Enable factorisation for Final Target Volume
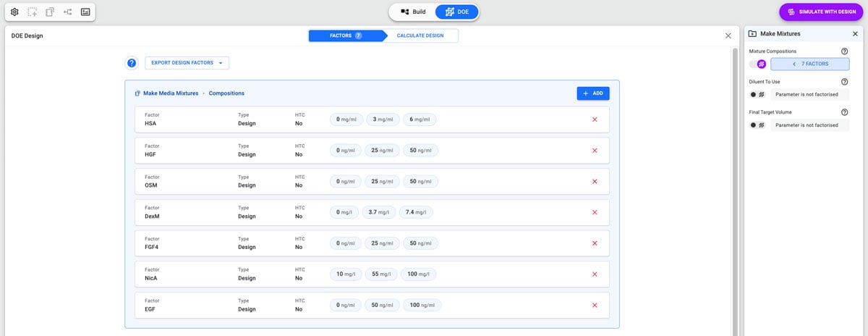The image size is (868, 336). pos(757,125)
